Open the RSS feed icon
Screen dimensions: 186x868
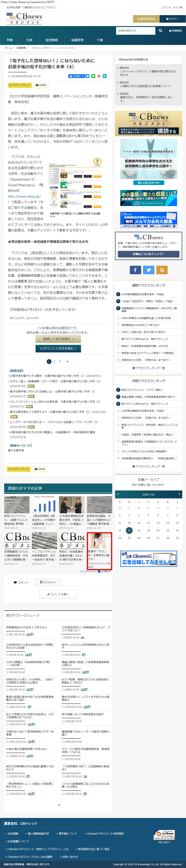(x=162, y=270)
